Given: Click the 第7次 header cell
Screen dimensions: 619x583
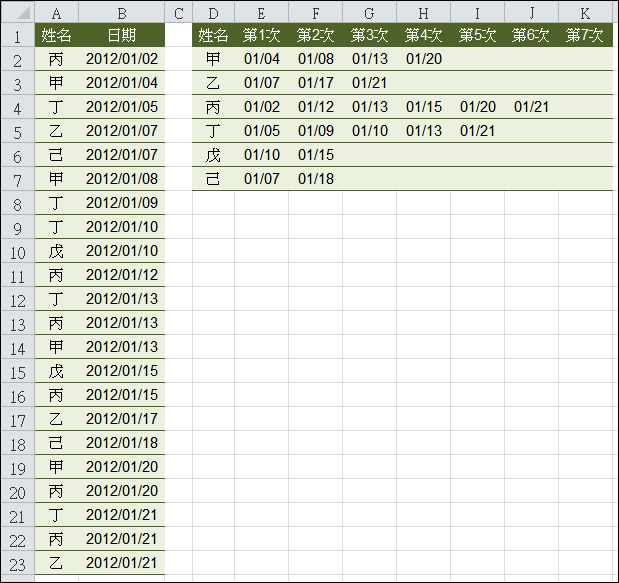Looking at the screenshot, I should [x=585, y=35].
